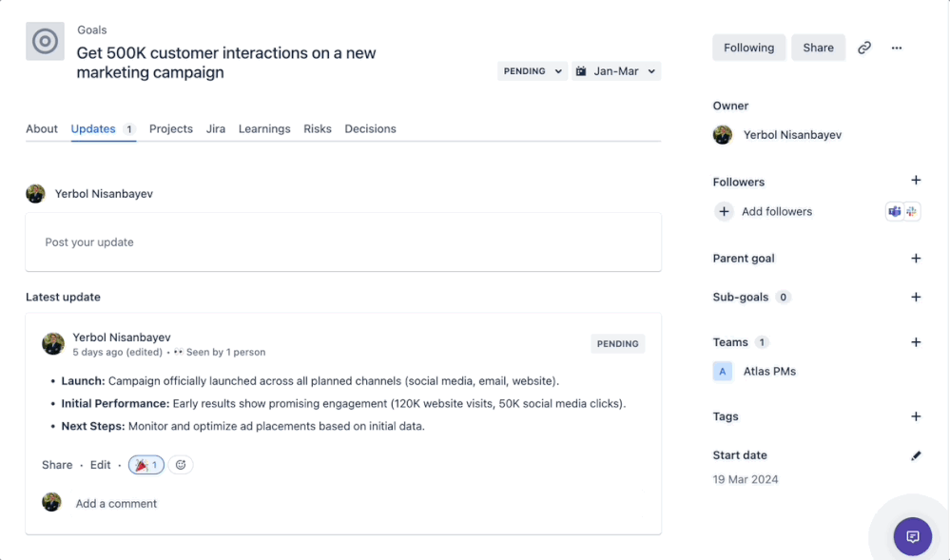Click the goal target icon

(45, 41)
